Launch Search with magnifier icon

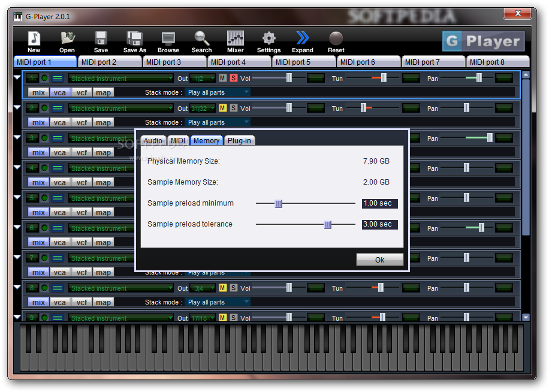201,41
